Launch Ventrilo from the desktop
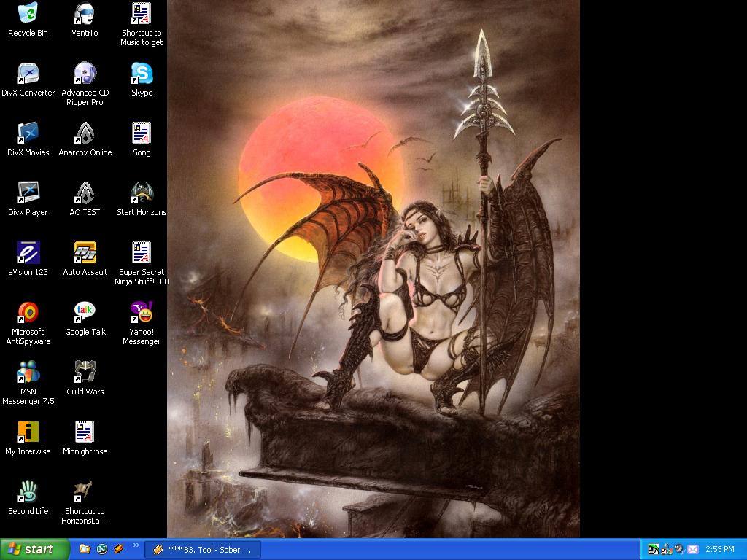 pos(85,14)
